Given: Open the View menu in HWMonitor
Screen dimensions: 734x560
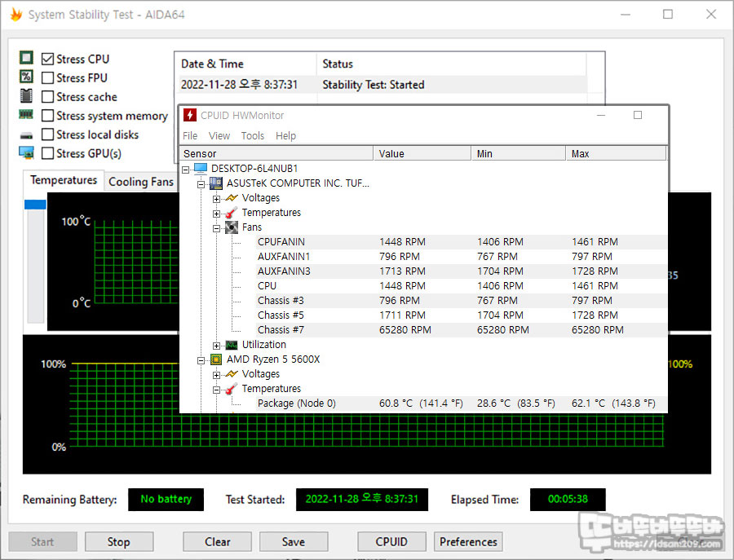Looking at the screenshot, I should (x=219, y=135).
